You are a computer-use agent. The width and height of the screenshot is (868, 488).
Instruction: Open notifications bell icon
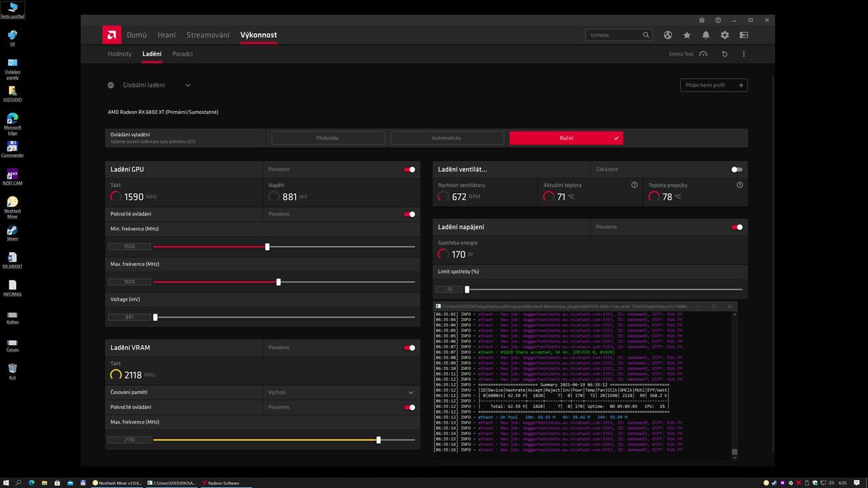pyautogui.click(x=706, y=35)
